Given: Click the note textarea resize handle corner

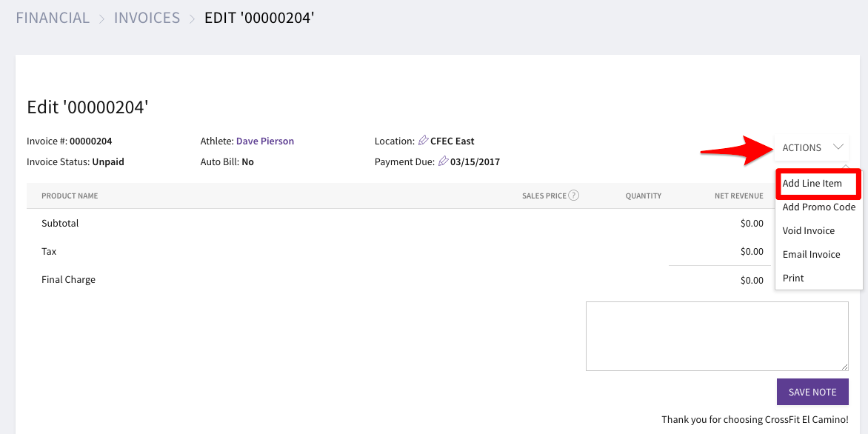Looking at the screenshot, I should click(845, 367).
